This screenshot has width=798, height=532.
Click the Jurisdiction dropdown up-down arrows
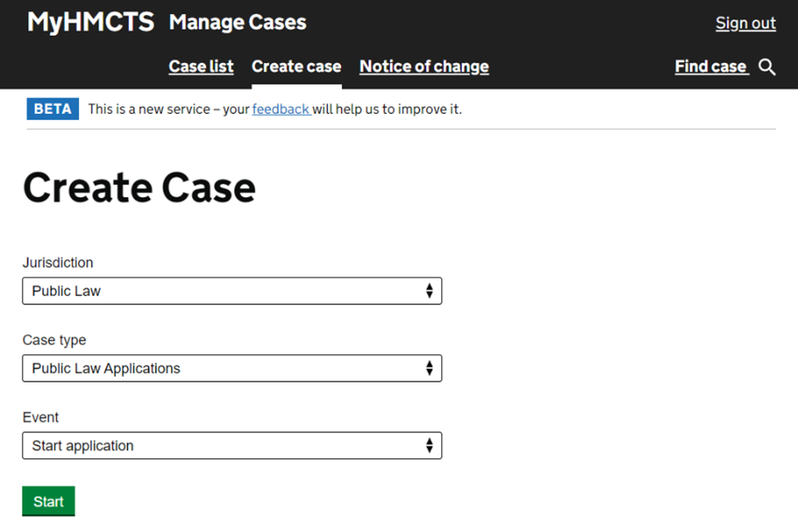[429, 291]
